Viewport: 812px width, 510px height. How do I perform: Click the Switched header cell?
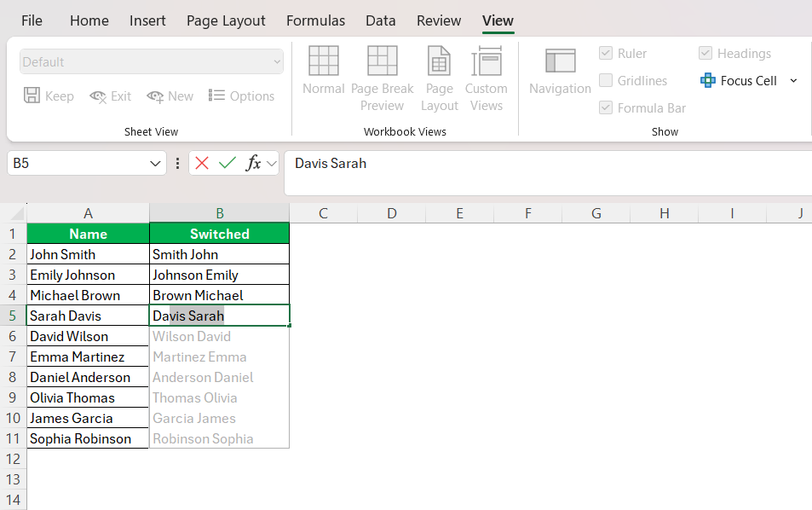tap(220, 234)
